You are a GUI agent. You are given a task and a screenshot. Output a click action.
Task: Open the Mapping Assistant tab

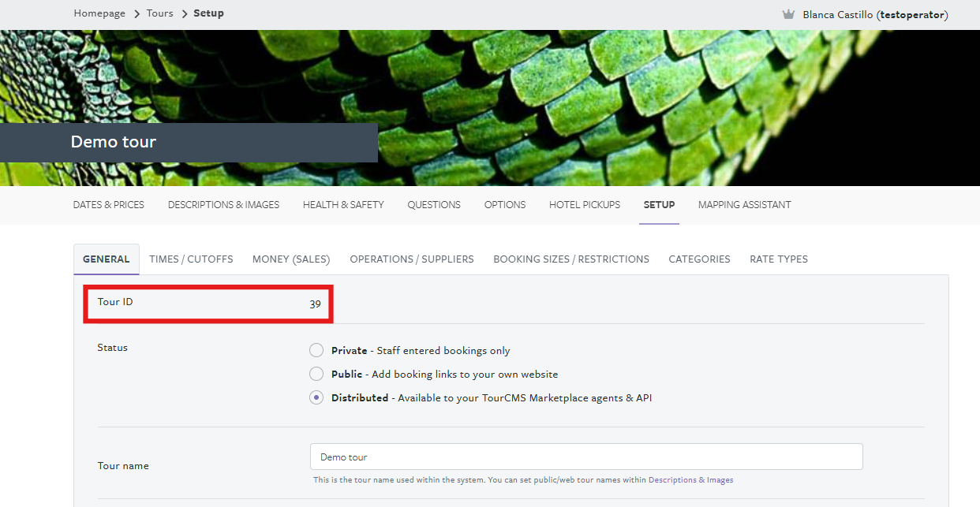(744, 205)
